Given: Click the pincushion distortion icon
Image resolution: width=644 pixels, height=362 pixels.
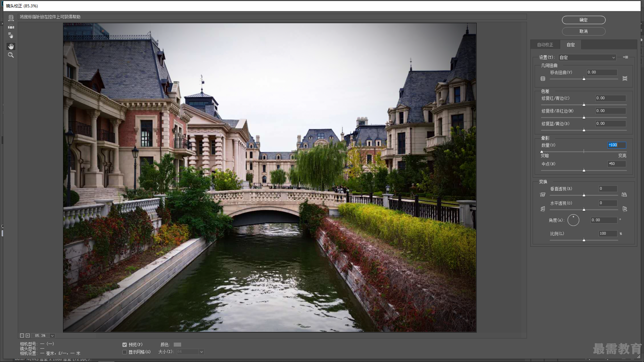Looking at the screenshot, I should [625, 78].
